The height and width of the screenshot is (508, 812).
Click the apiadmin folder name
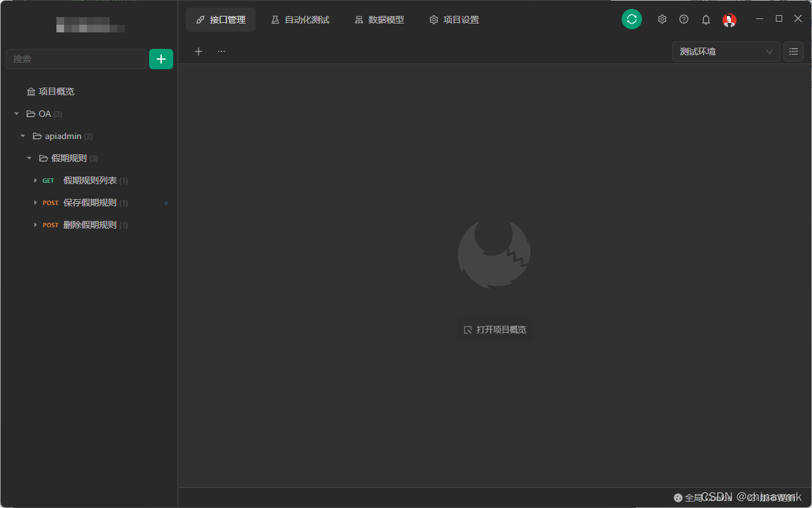(63, 136)
